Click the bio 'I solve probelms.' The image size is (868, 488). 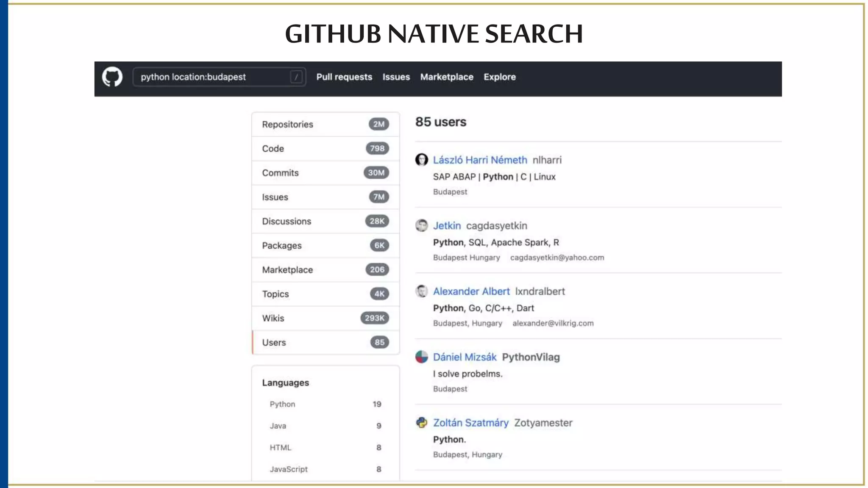pyautogui.click(x=467, y=374)
